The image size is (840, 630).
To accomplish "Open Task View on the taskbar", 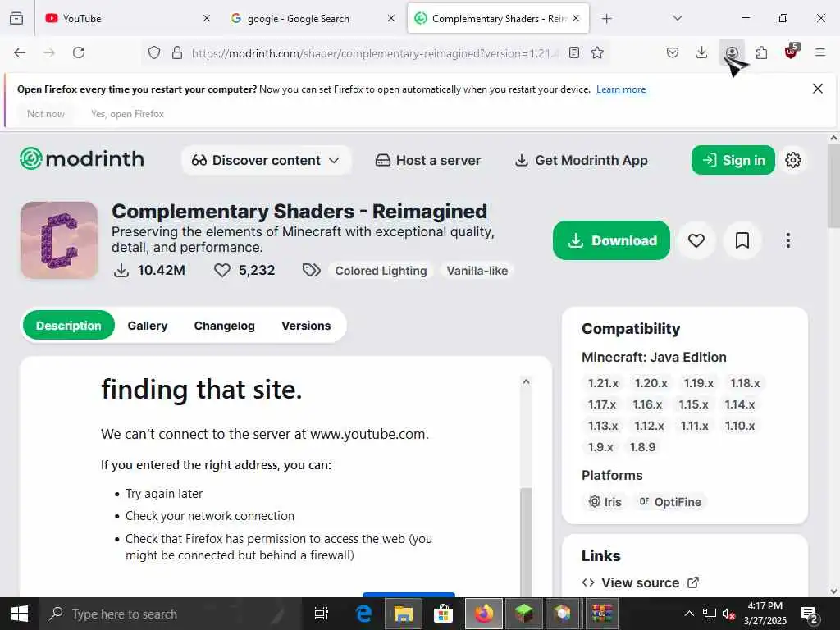I will tap(321, 614).
